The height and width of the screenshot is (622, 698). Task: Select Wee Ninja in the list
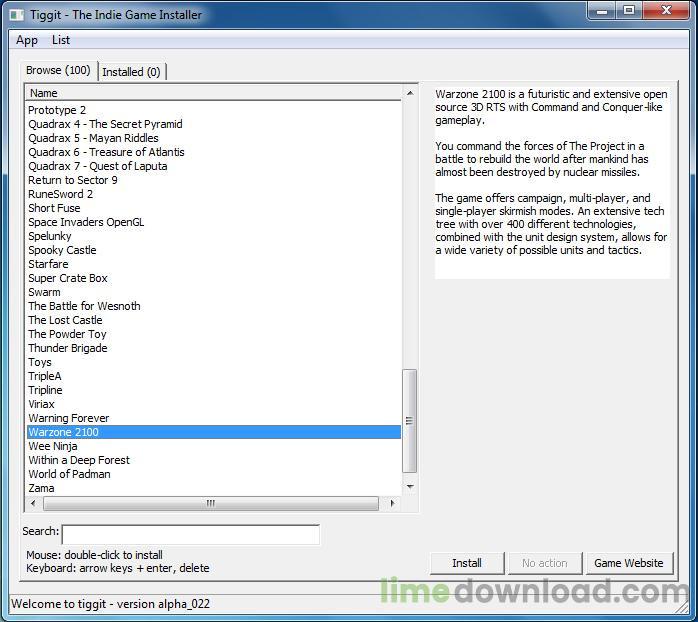pos(214,446)
